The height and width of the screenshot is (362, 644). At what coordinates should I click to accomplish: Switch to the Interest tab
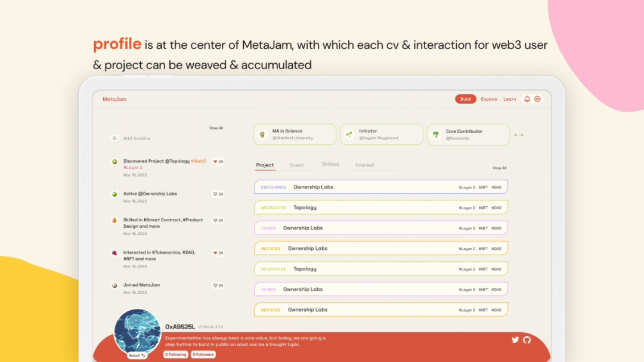[x=365, y=165]
